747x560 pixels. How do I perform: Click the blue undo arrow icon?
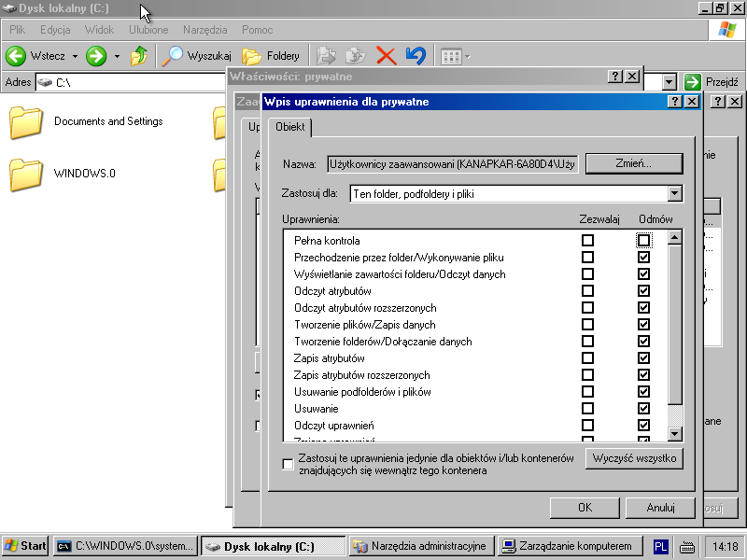click(x=416, y=56)
